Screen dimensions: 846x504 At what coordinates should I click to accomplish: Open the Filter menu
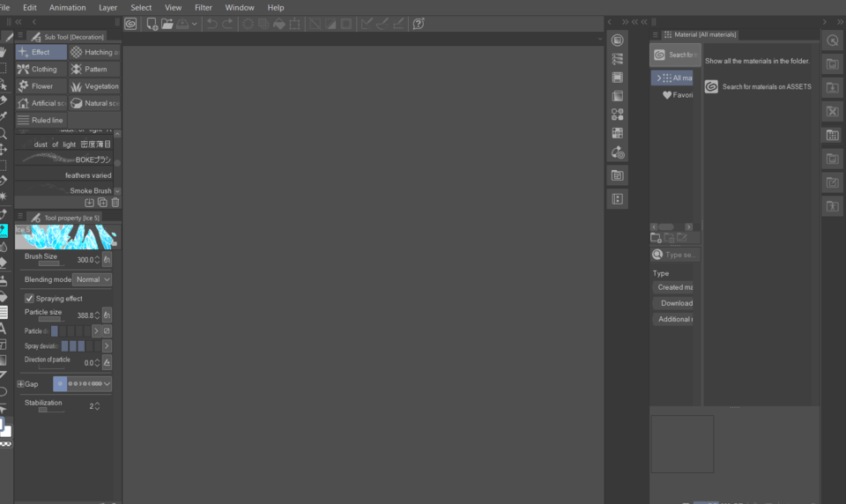[204, 8]
